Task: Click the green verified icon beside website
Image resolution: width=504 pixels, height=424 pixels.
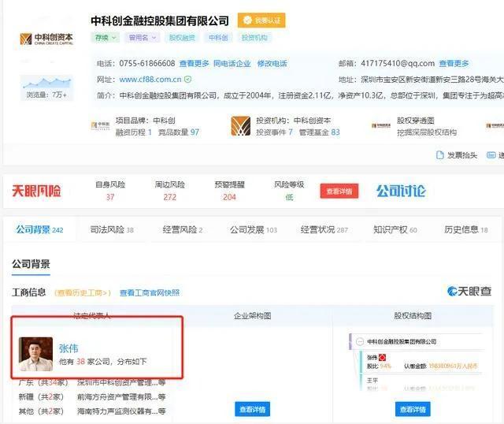Action: [x=188, y=79]
